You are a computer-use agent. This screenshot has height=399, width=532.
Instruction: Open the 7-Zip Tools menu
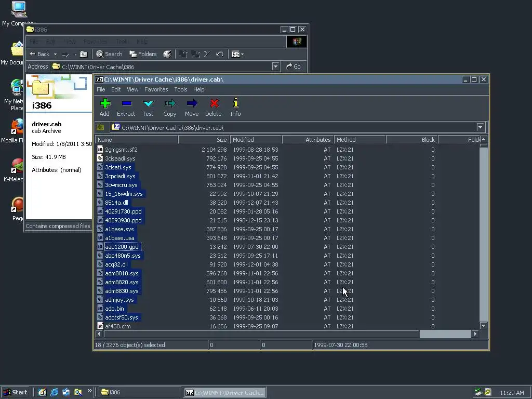point(181,89)
